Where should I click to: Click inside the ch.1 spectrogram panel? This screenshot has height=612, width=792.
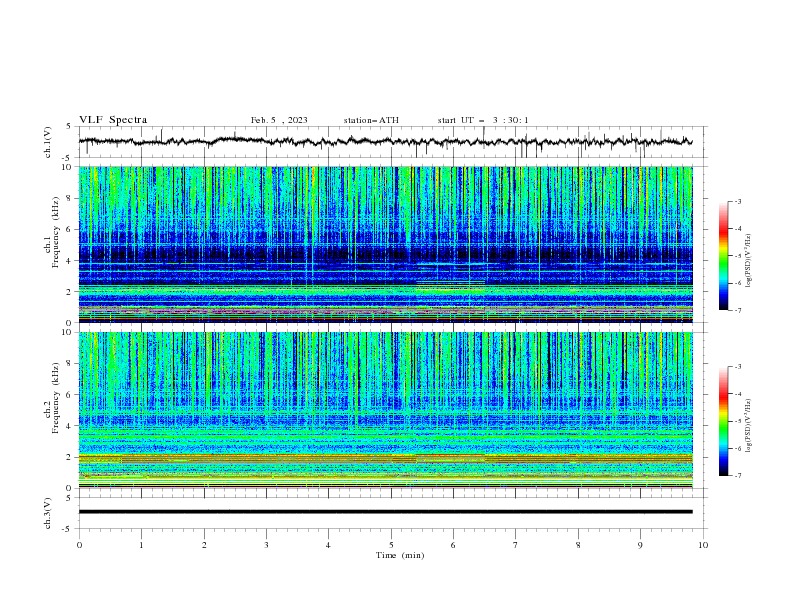pyautogui.click(x=385, y=244)
